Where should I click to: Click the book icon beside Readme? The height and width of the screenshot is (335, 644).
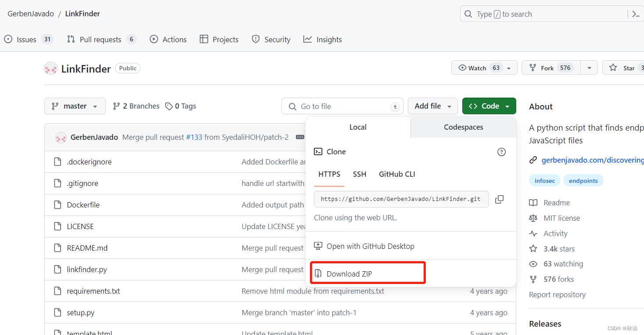click(533, 203)
